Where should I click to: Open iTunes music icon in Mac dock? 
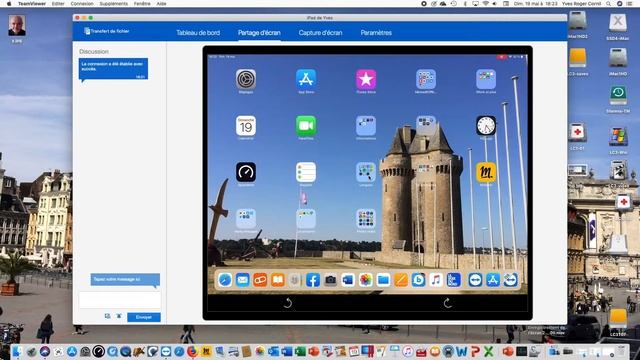click(407, 351)
